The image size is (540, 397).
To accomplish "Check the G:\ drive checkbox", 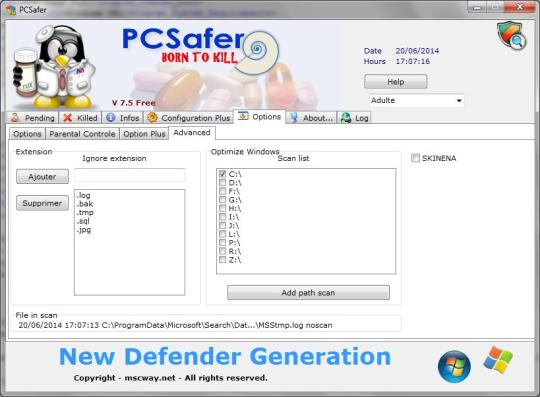I will pyautogui.click(x=222, y=200).
